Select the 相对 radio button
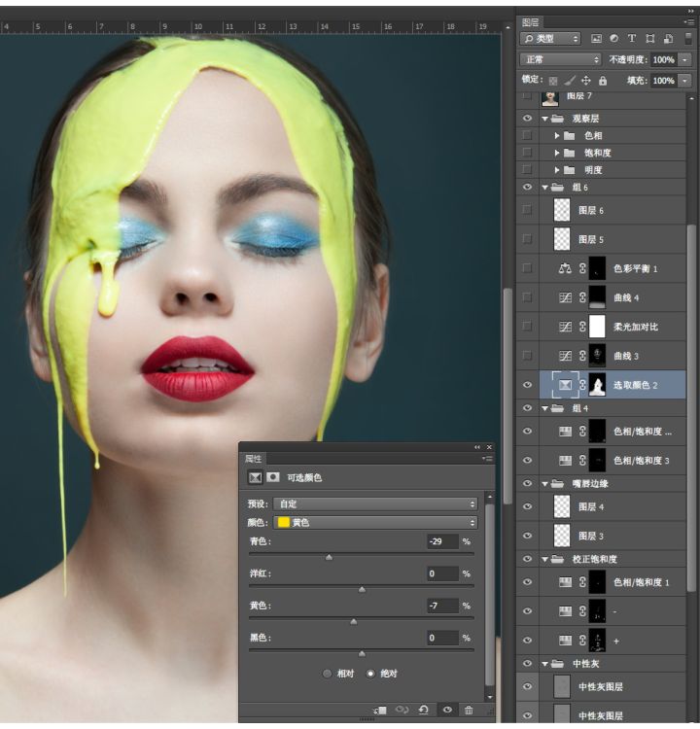The image size is (700, 729). [x=327, y=674]
